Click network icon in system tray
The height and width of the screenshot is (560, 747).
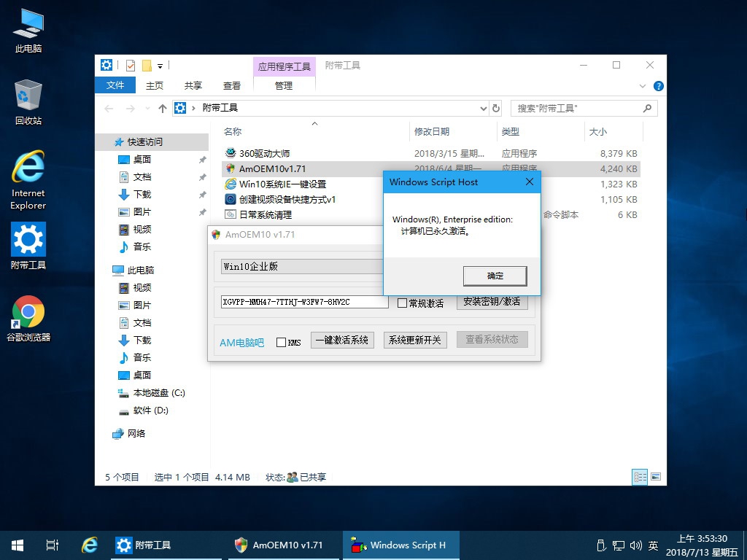point(619,545)
